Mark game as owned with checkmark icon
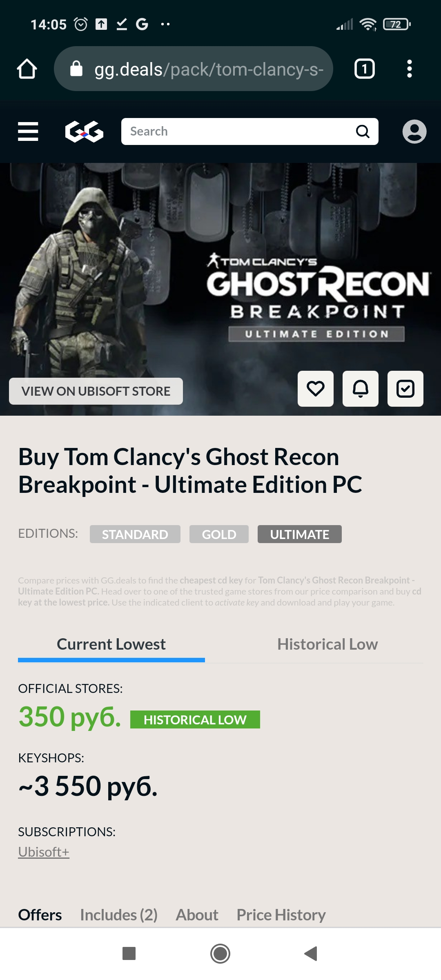Viewport: 441px width, 980px height. coord(405,389)
